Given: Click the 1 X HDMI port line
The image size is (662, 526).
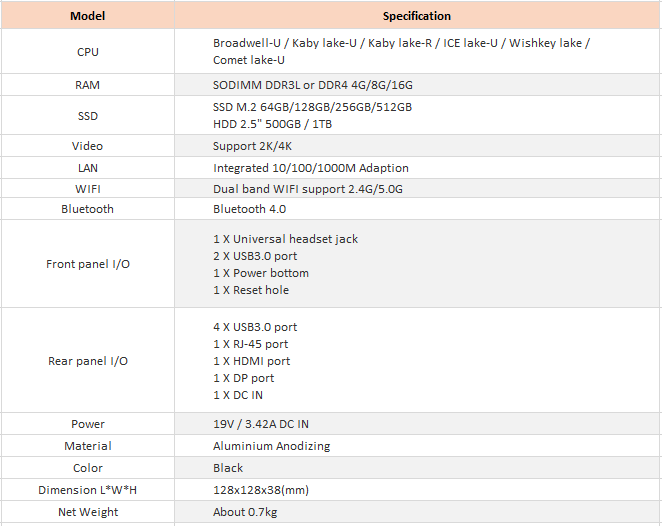Looking at the screenshot, I should (x=252, y=361).
